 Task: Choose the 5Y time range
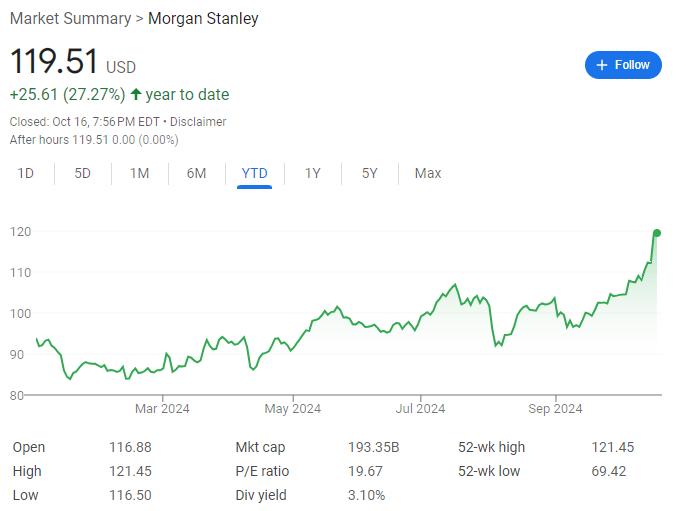370,174
